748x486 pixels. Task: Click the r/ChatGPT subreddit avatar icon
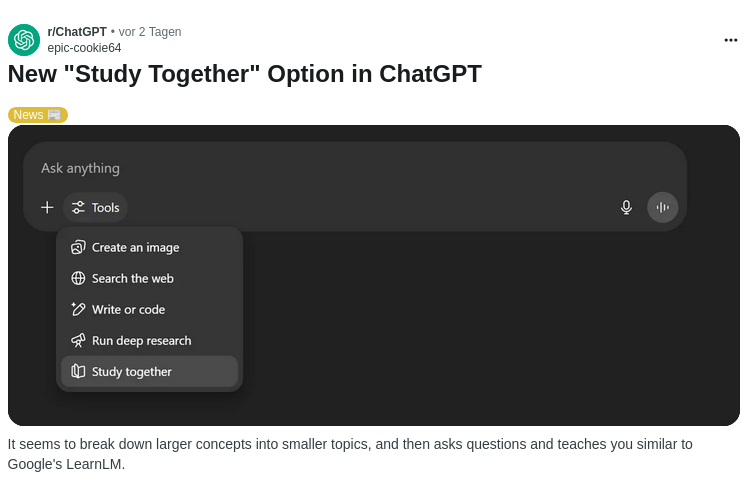click(x=24, y=40)
